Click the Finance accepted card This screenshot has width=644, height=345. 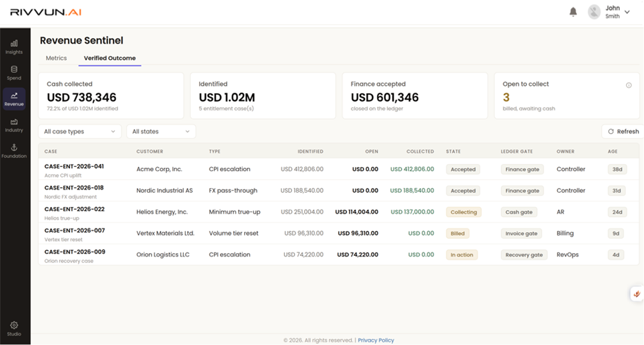pyautogui.click(x=415, y=96)
